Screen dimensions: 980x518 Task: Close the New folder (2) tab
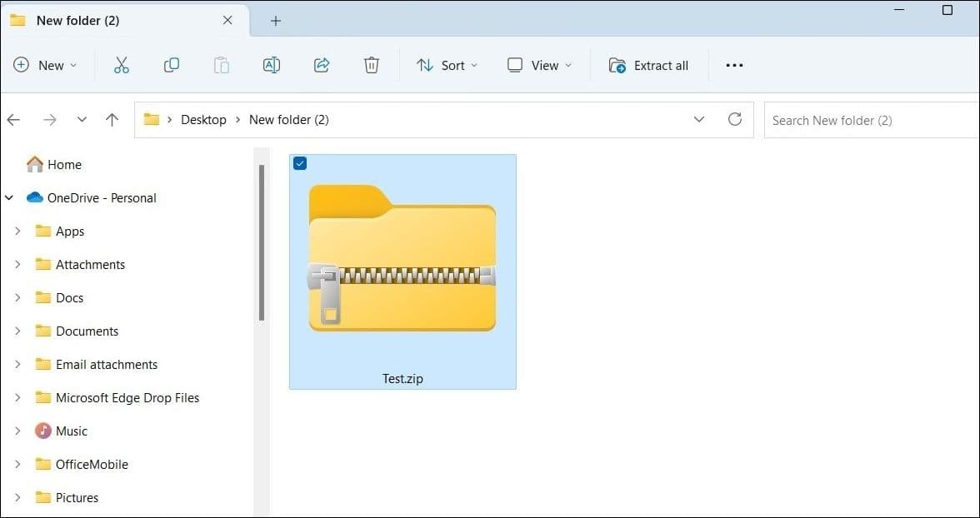(227, 21)
